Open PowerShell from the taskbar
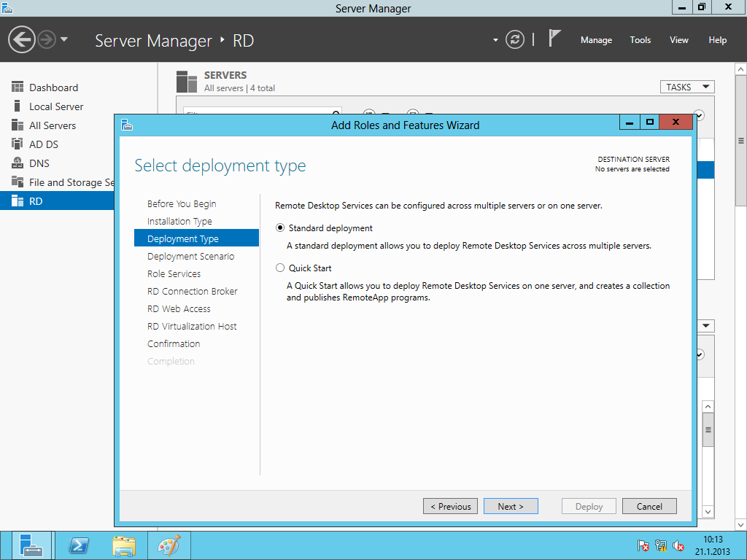747x560 pixels. [x=79, y=545]
